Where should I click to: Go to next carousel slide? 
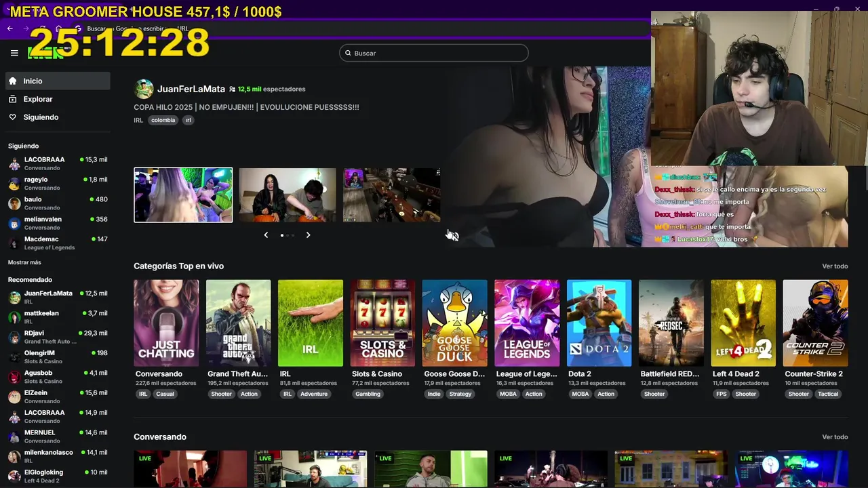point(308,235)
